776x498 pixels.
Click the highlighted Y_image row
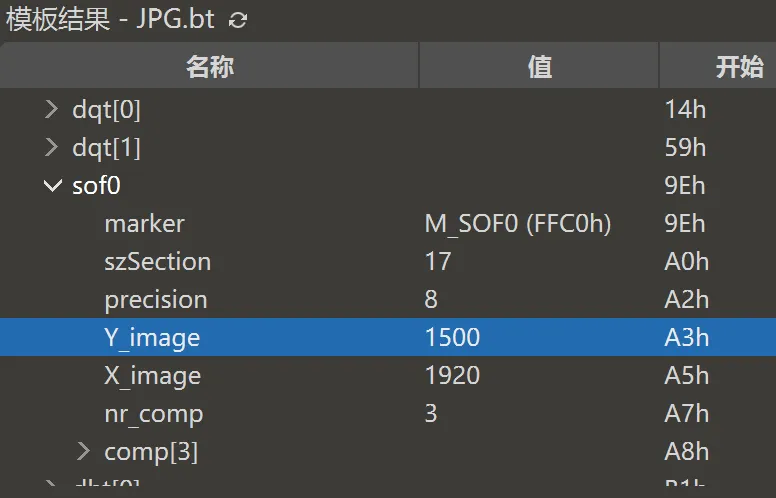152,338
